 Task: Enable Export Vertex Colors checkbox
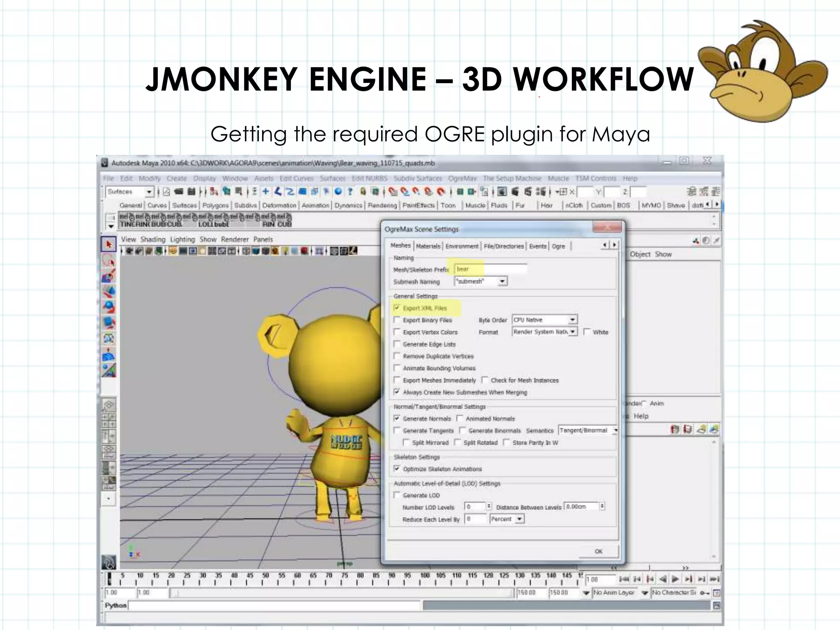tap(397, 332)
